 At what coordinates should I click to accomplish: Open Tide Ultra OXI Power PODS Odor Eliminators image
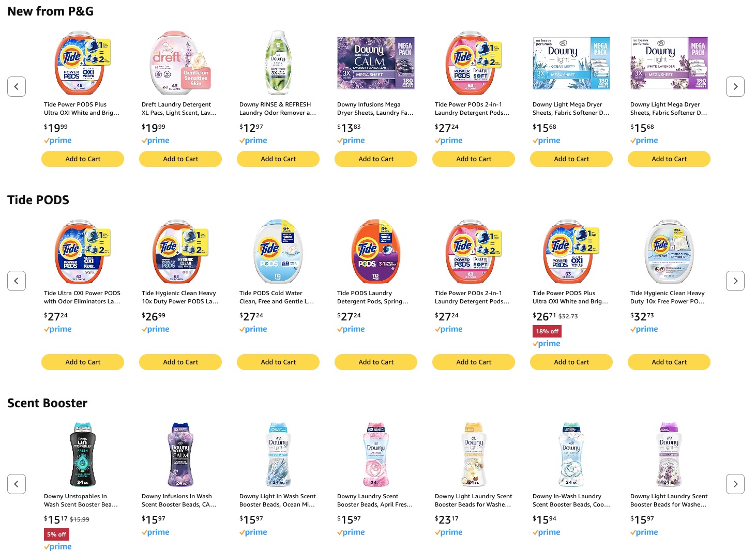coord(83,252)
